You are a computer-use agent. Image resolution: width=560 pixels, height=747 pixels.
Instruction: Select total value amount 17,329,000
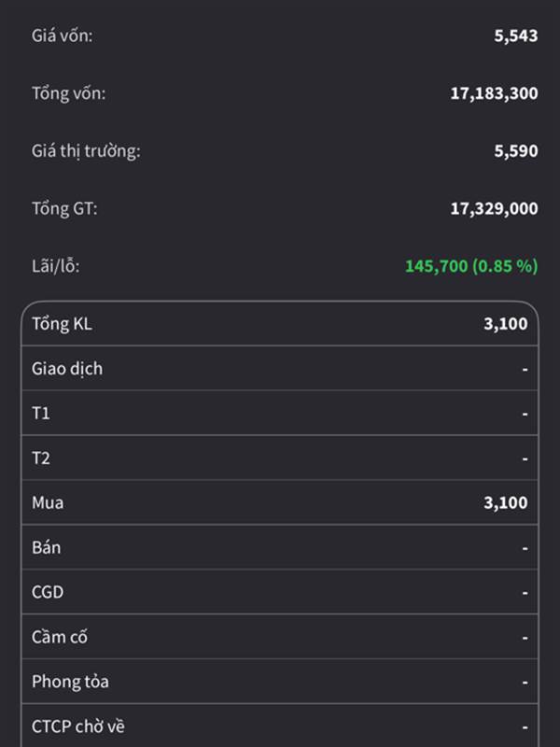[x=494, y=208]
